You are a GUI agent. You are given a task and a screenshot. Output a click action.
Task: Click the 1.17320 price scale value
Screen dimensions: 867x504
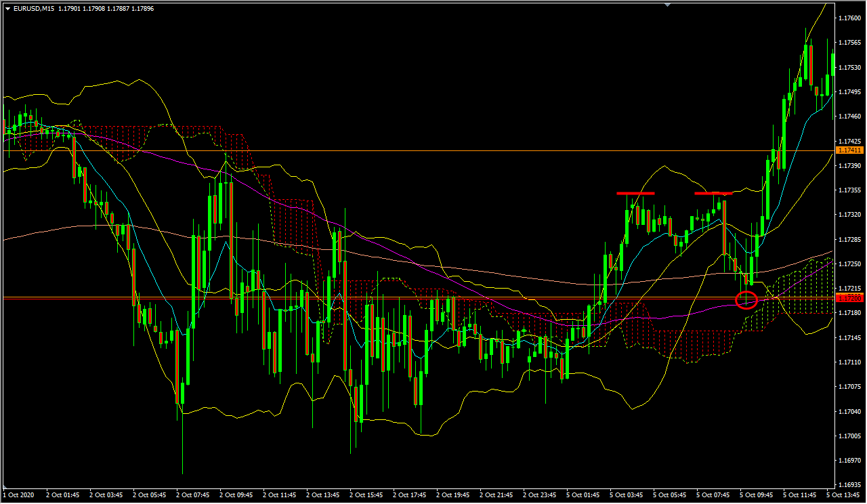coord(849,215)
